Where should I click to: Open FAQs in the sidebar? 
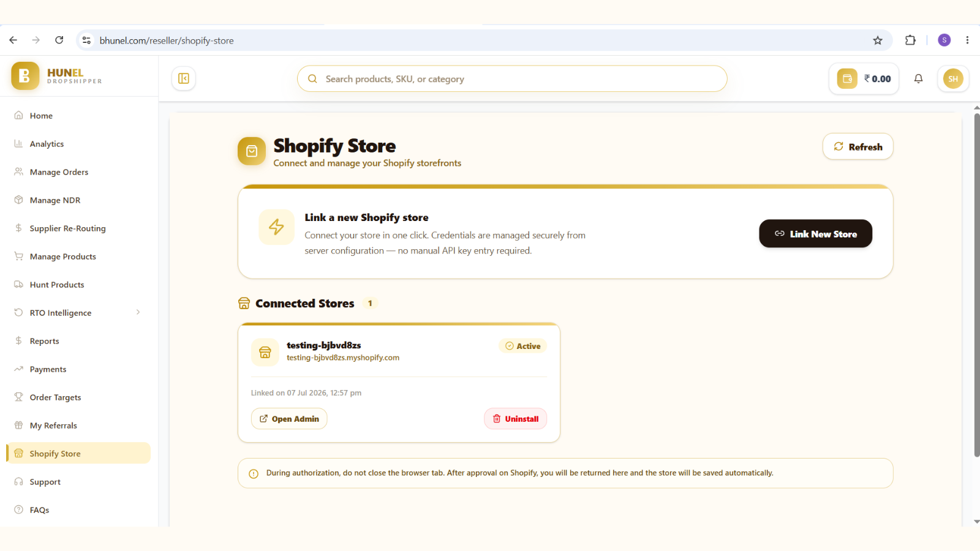(x=78, y=510)
